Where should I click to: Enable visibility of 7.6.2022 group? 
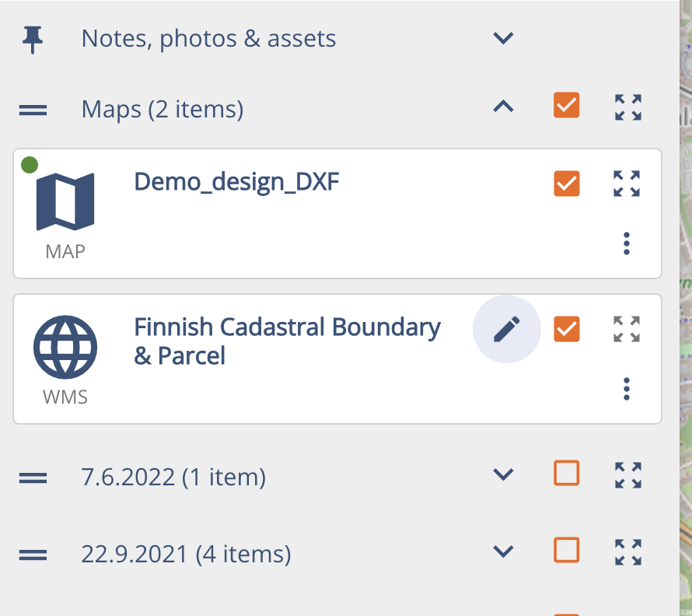click(x=567, y=473)
